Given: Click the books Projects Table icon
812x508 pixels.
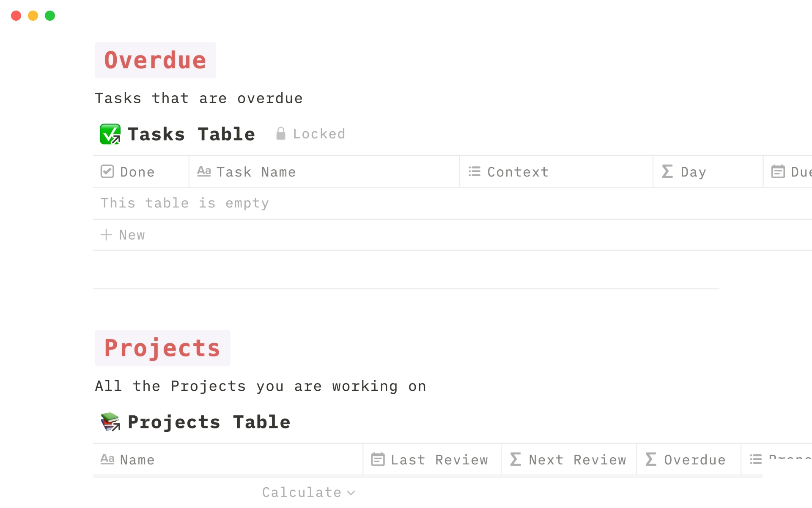Looking at the screenshot, I should (110, 422).
